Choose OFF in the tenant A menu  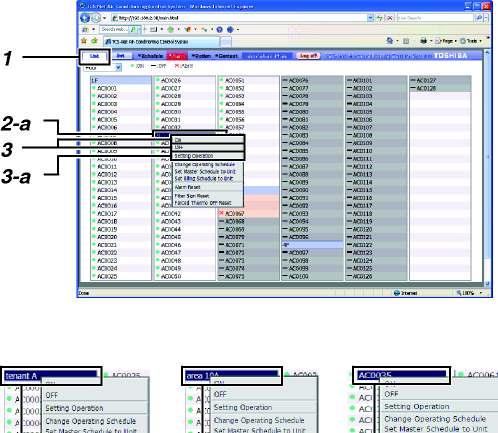pos(95,395)
